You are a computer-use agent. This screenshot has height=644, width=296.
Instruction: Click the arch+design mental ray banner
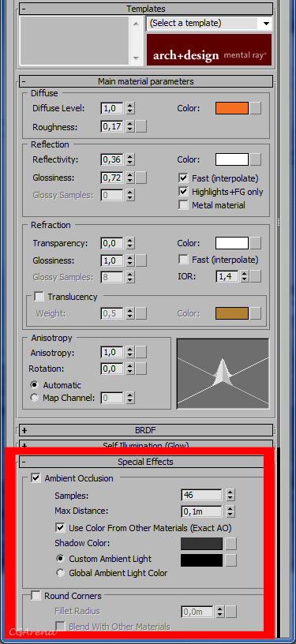(209, 50)
